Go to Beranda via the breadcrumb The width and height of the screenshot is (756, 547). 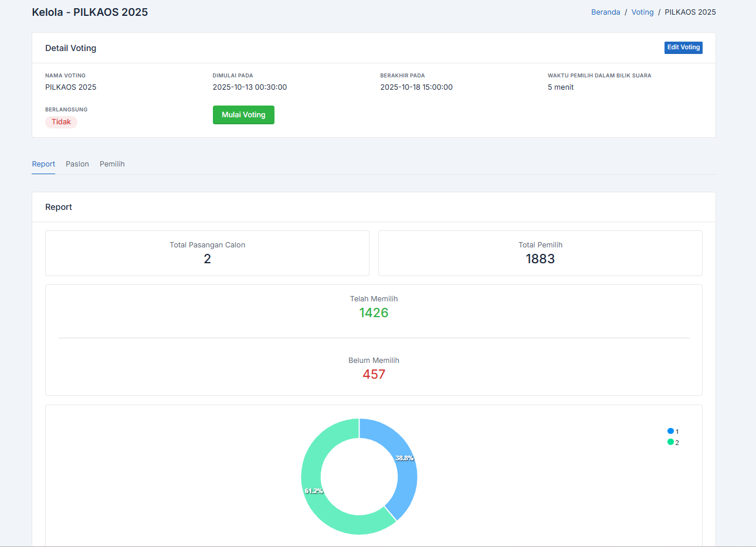[605, 12]
